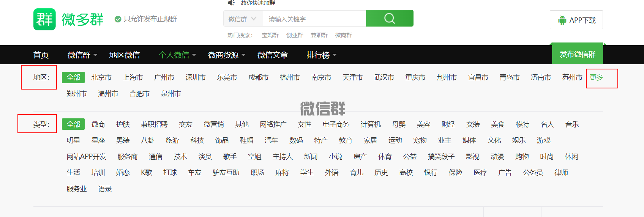Click the green magnifier search button
The image size is (644, 217).
coord(389,18)
